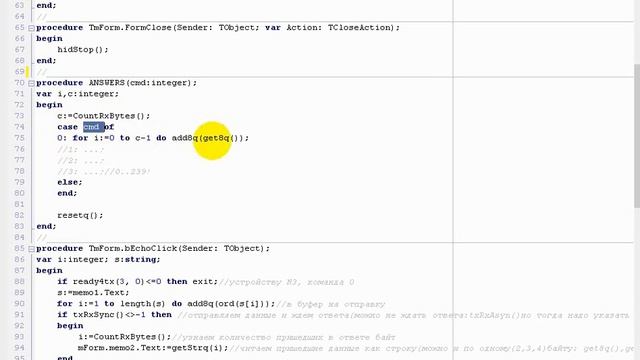The image size is (640, 360).
Task: Click line number 85 in the gutter
Action: point(19,249)
